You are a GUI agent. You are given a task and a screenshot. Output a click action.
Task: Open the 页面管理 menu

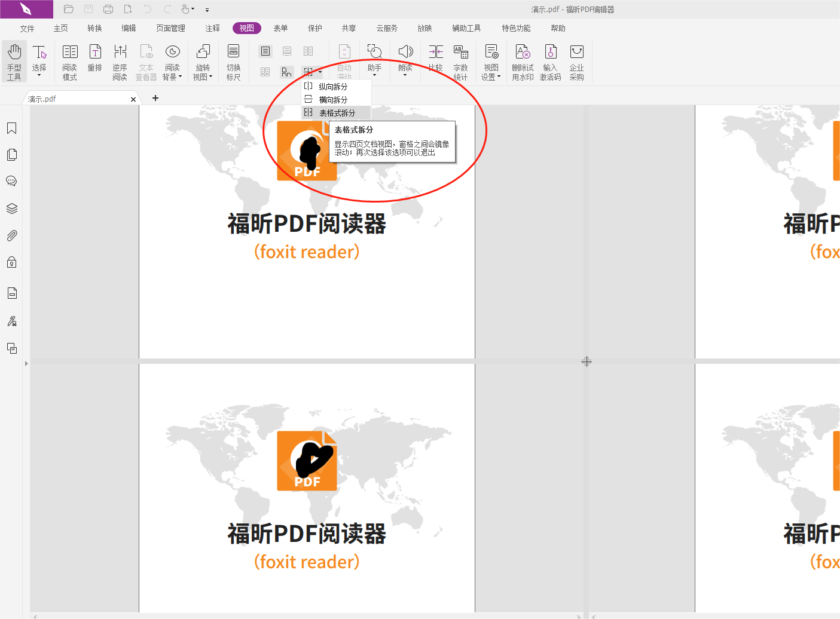click(170, 27)
